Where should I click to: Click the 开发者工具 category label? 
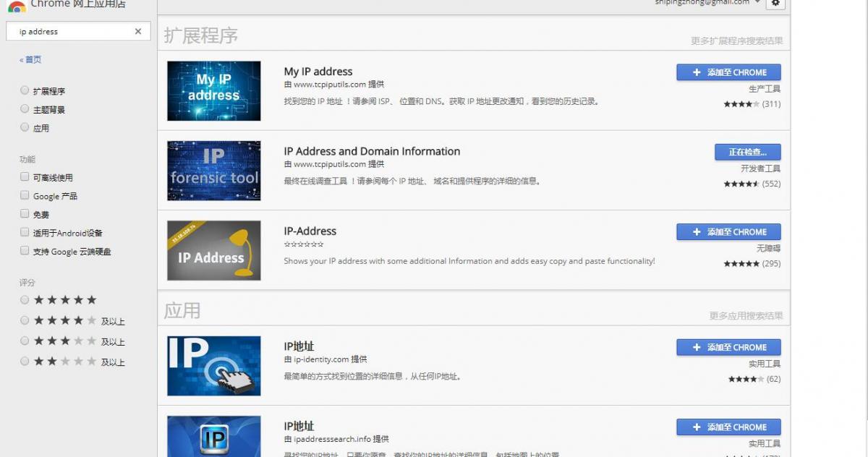pos(761,168)
